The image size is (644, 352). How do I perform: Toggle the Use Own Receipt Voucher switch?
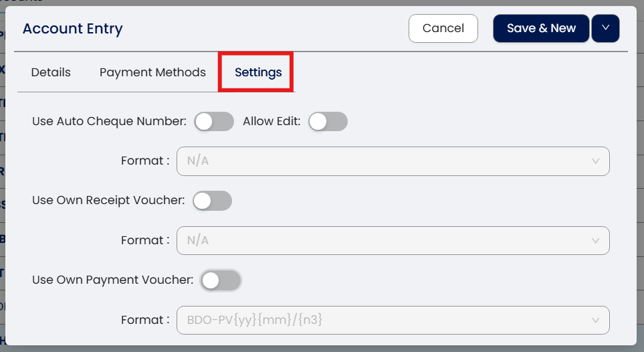coord(212,201)
